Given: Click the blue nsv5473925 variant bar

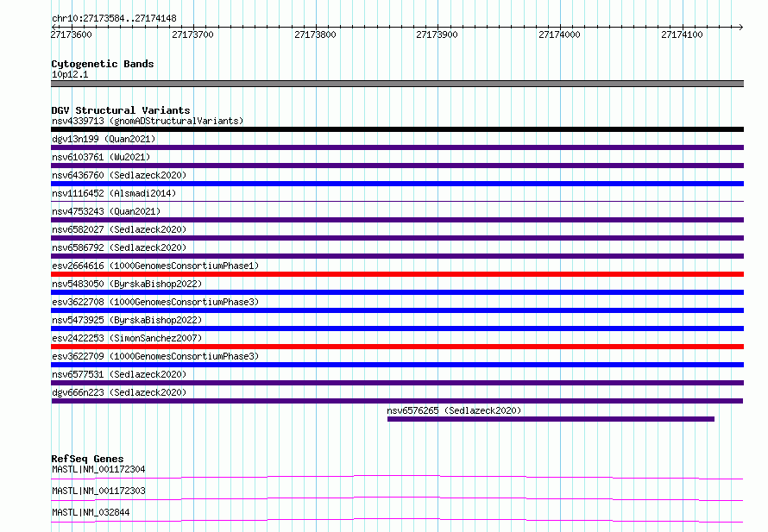Looking at the screenshot, I should pyautogui.click(x=397, y=329).
